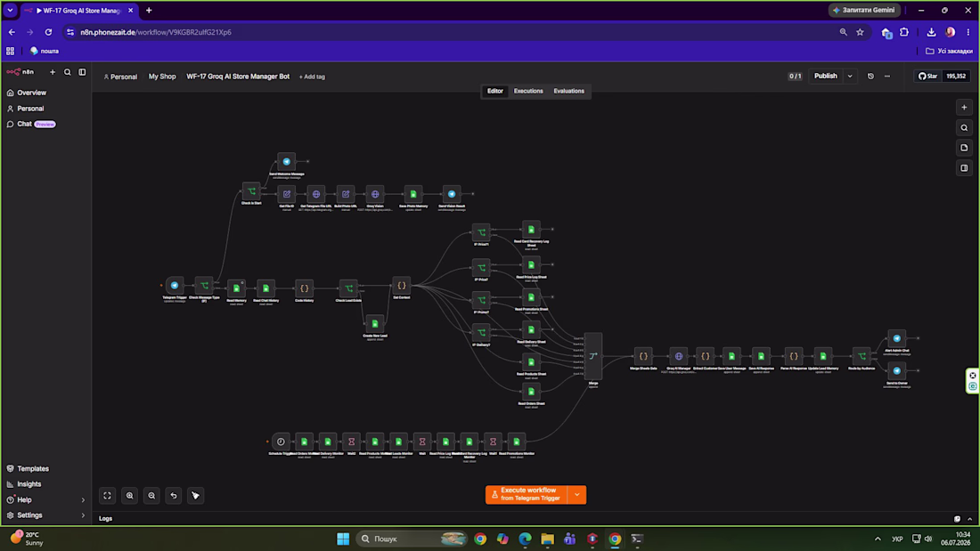Open the Get File ID edit node

[x=286, y=194]
